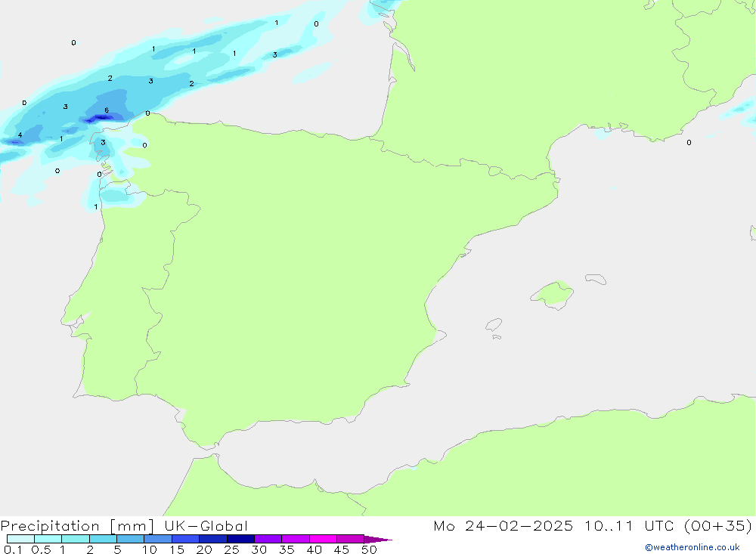Click the '50' legend scale label

[370, 549]
